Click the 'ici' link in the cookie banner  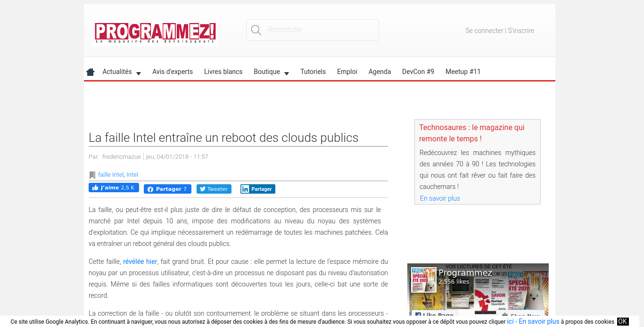(x=510, y=321)
